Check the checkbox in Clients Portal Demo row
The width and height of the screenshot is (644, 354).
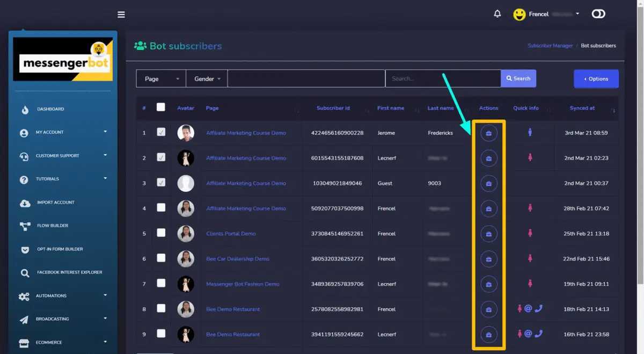point(161,233)
